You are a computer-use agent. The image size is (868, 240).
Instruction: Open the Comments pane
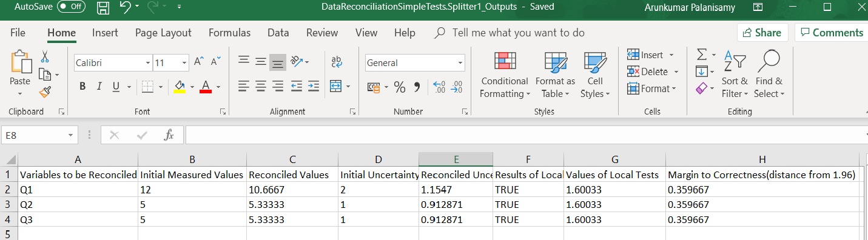click(831, 33)
